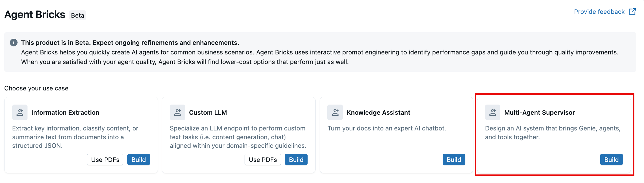Open the Provide feedback link
The width and height of the screenshot is (644, 183).
599,12
